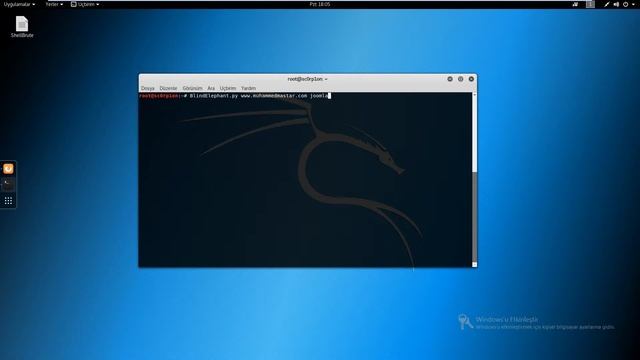Maximize the terminal window
The height and width of the screenshot is (360, 640).
tap(460, 79)
